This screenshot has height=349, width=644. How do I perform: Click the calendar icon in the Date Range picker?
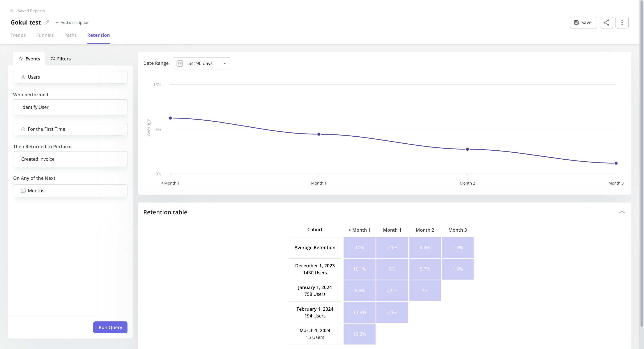tap(179, 63)
